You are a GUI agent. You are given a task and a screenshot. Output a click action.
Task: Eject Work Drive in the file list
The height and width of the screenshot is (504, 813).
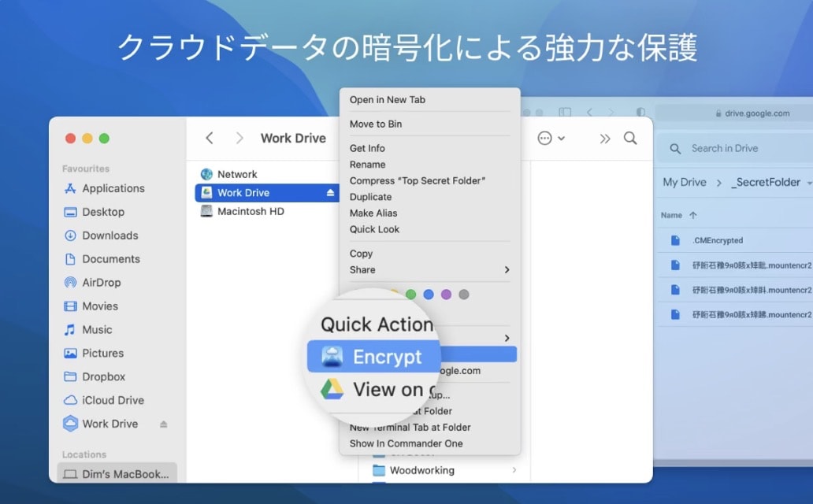pos(331,193)
